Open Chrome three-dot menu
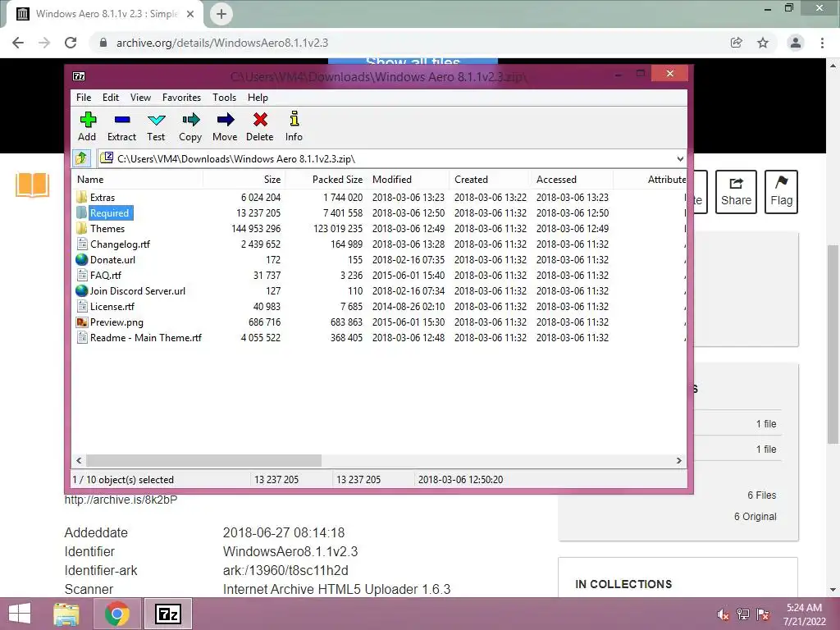 coord(822,43)
